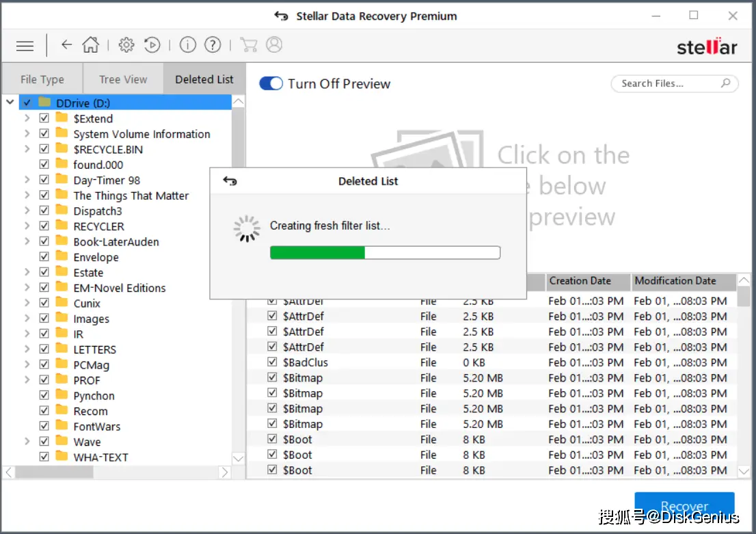Click the Recover button
The width and height of the screenshot is (756, 534).
tap(684, 505)
